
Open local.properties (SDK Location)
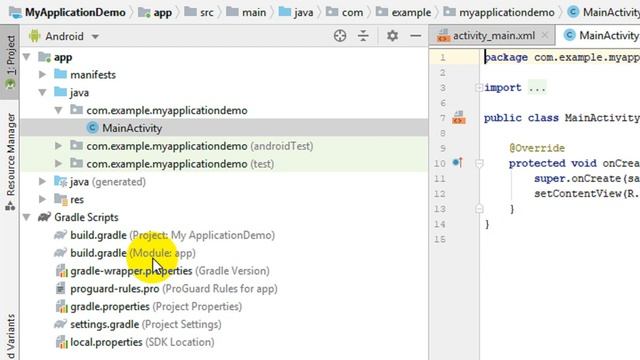[x=142, y=342]
